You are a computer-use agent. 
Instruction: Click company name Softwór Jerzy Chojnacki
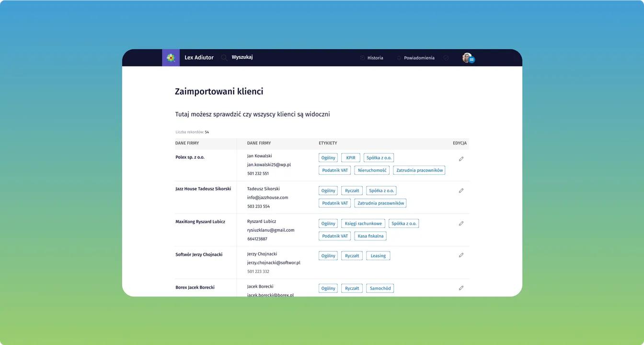(x=199, y=254)
